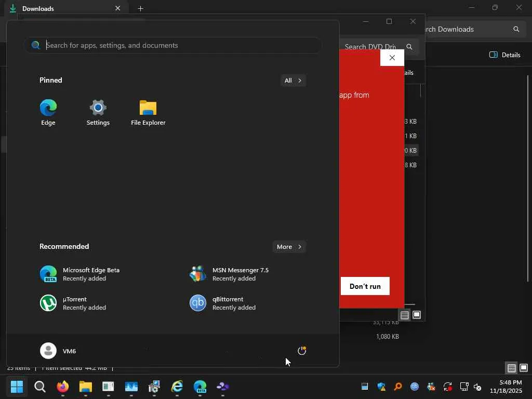Open µTorrent from the Recommended list
532x399 pixels.
[x=73, y=303]
